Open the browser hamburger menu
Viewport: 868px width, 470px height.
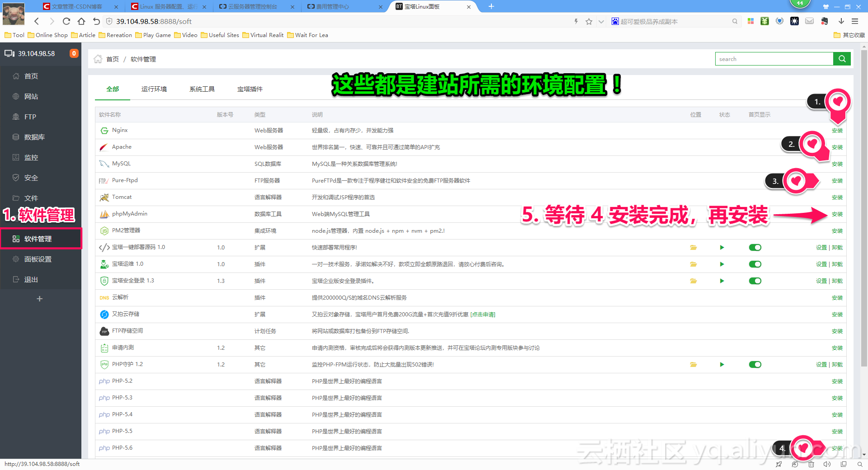pyautogui.click(x=855, y=21)
